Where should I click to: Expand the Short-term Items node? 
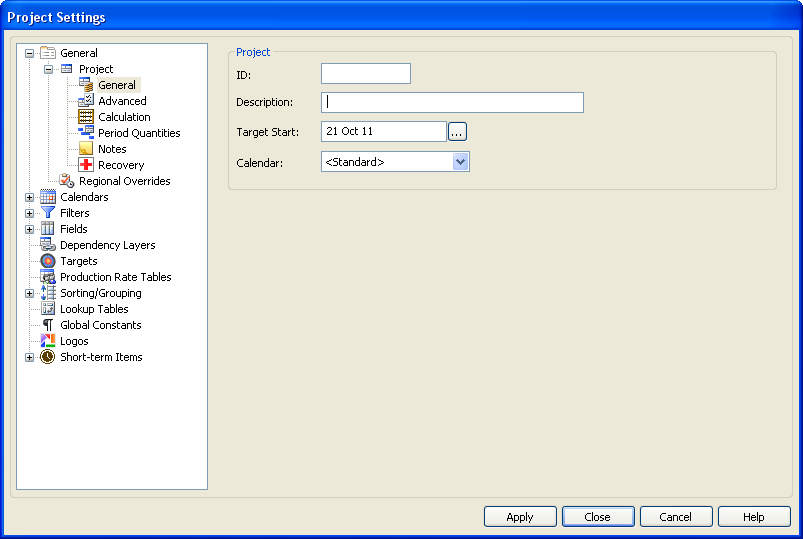tap(30, 357)
